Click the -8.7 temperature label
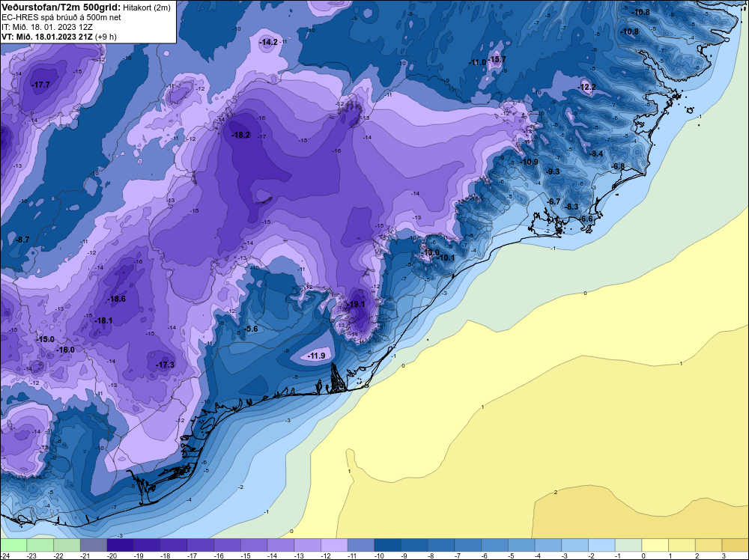This screenshot has height=560, width=749. click(x=22, y=240)
